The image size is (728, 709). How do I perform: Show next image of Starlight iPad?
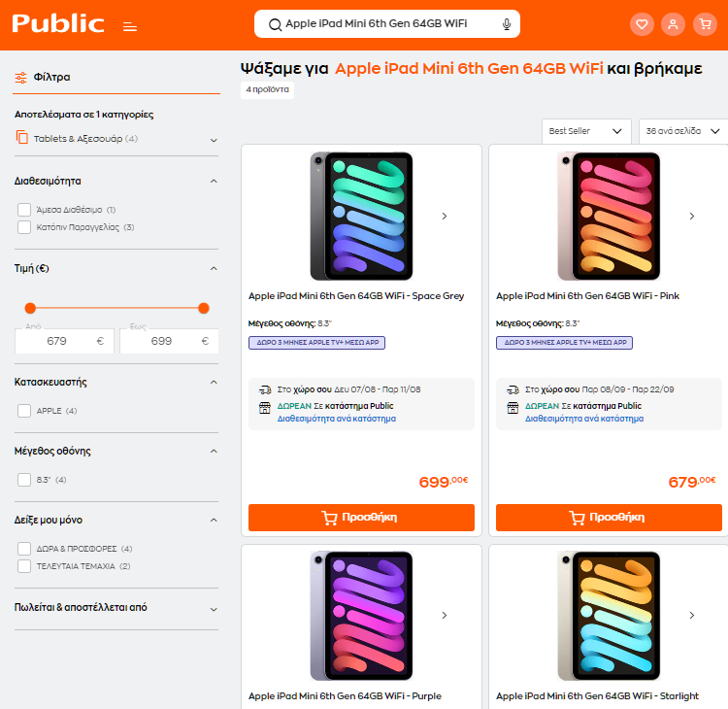[692, 615]
